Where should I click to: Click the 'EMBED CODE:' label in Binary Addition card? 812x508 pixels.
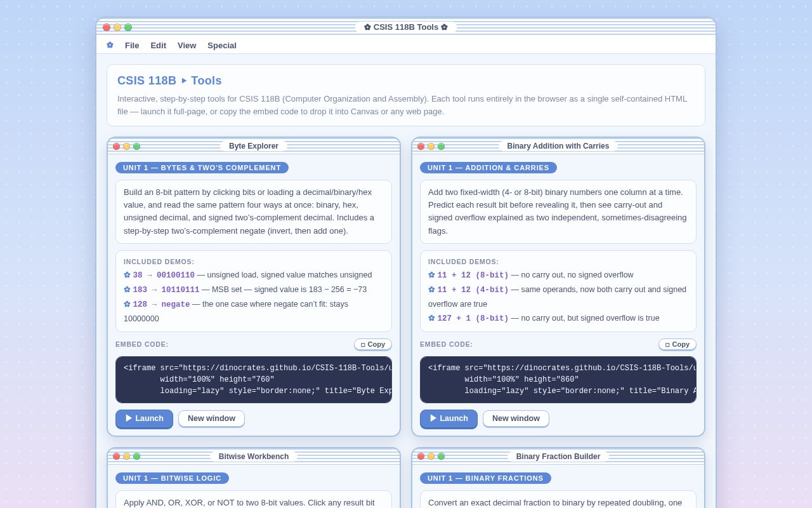(x=447, y=344)
